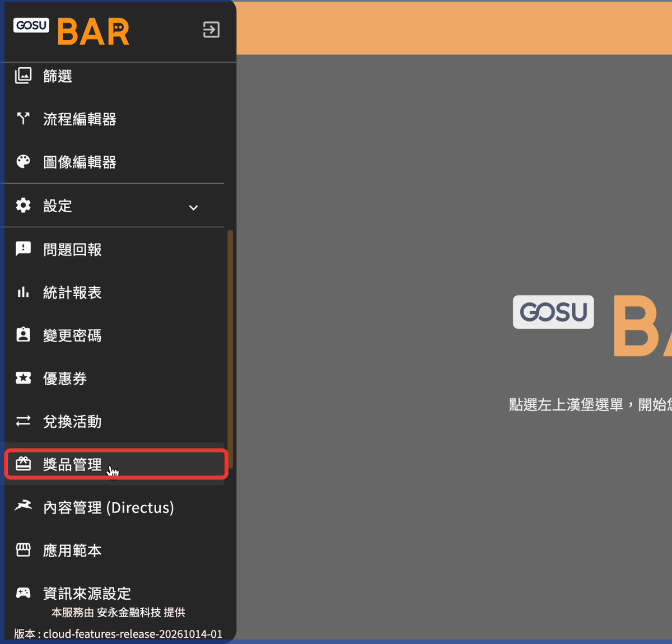672x644 pixels.
Task: Click the 圖像編輯器 palette icon
Action: tap(23, 162)
